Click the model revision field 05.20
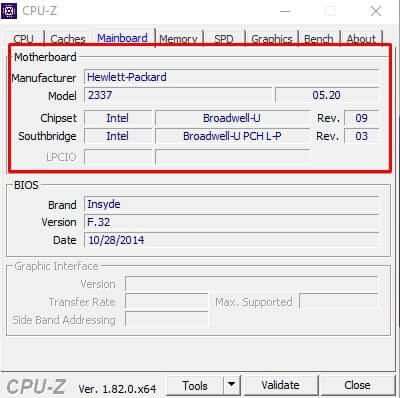The width and height of the screenshot is (400, 398). pyautogui.click(x=327, y=95)
